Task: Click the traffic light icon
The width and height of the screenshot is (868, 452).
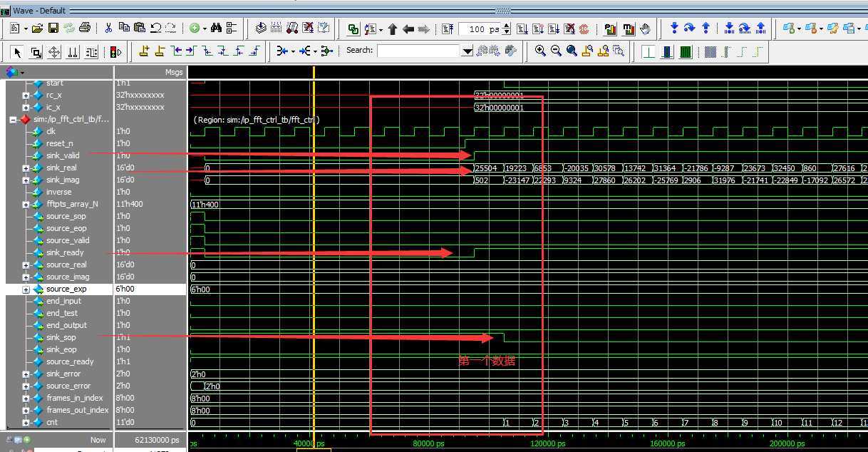Action: pos(115,51)
